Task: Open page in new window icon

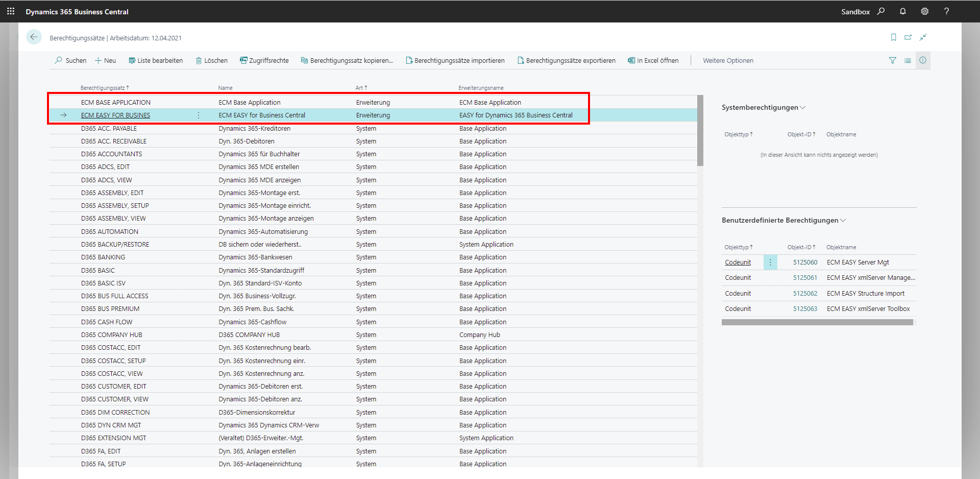Action: click(x=908, y=37)
